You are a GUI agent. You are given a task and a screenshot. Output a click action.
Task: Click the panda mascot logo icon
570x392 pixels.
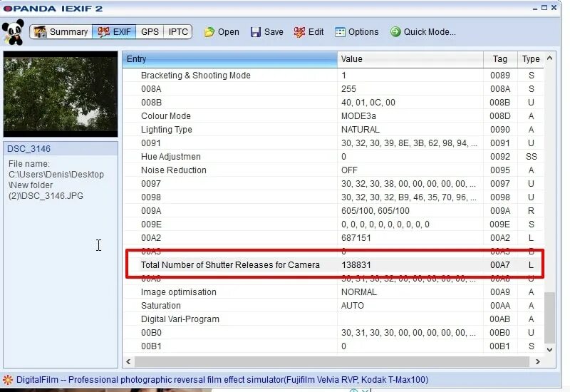[x=13, y=32]
